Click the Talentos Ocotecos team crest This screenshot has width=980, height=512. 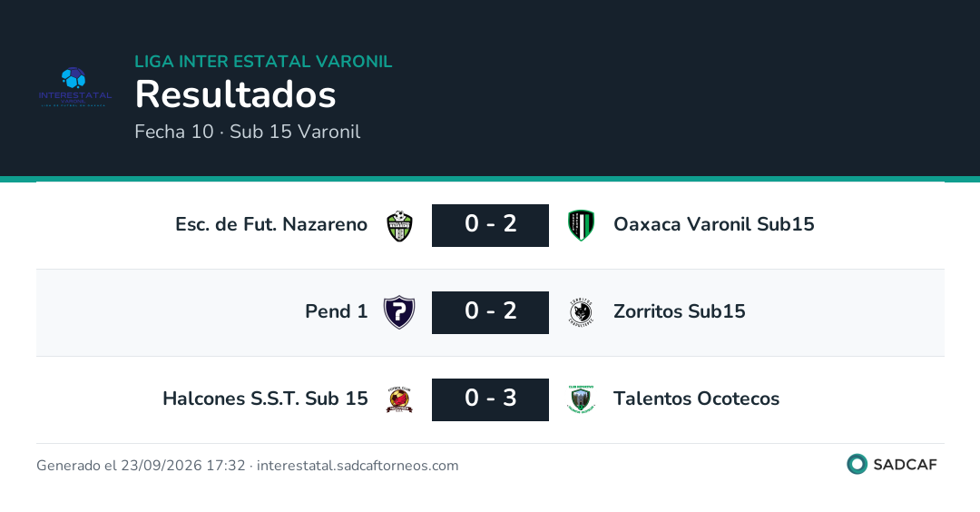click(581, 399)
